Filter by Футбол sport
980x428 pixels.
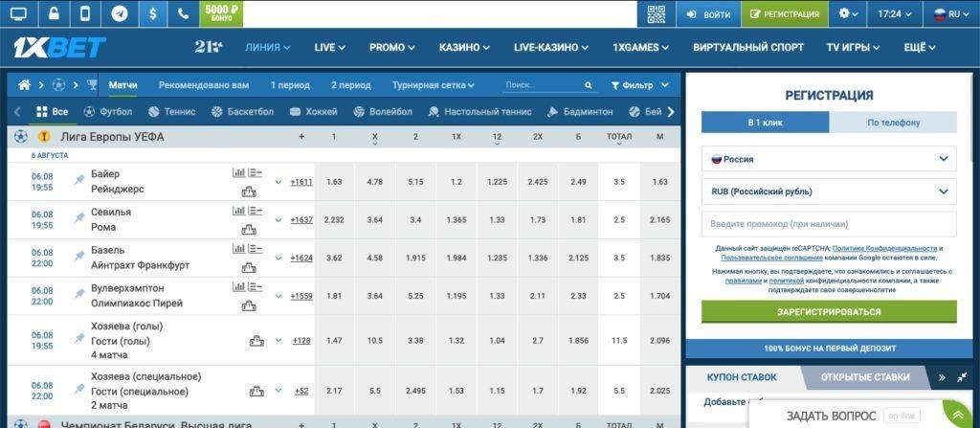pyautogui.click(x=107, y=112)
